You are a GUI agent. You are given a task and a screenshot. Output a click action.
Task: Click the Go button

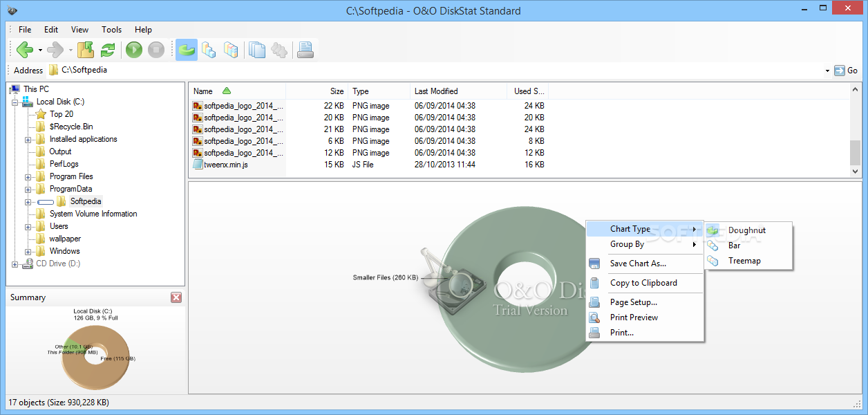(846, 70)
